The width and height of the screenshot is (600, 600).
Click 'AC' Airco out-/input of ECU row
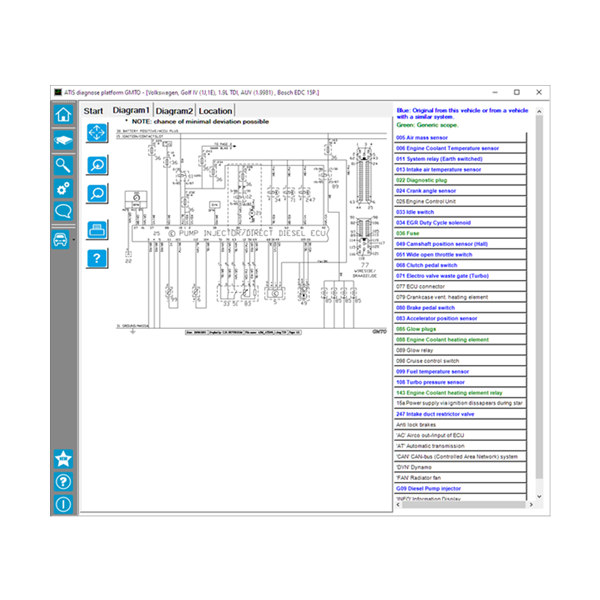point(460,435)
